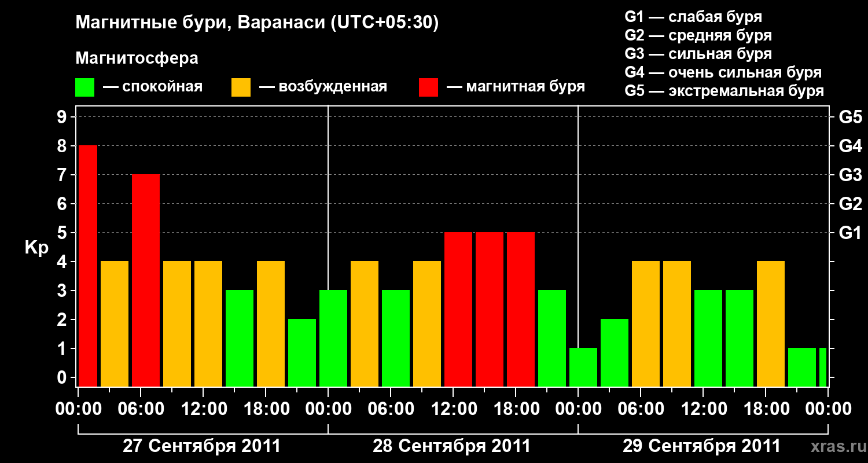
Task: Click the '5' value on the Kp axis
Action: tap(63, 233)
